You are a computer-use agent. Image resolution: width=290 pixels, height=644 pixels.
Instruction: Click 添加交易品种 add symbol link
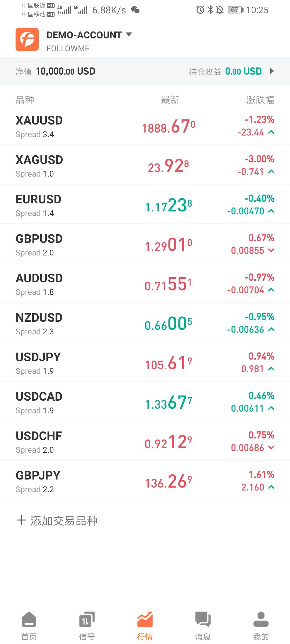click(x=64, y=521)
